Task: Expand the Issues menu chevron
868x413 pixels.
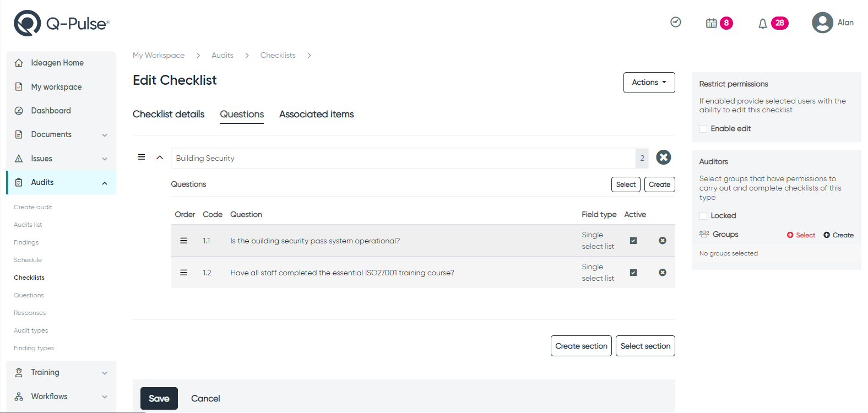Action: [x=105, y=159]
